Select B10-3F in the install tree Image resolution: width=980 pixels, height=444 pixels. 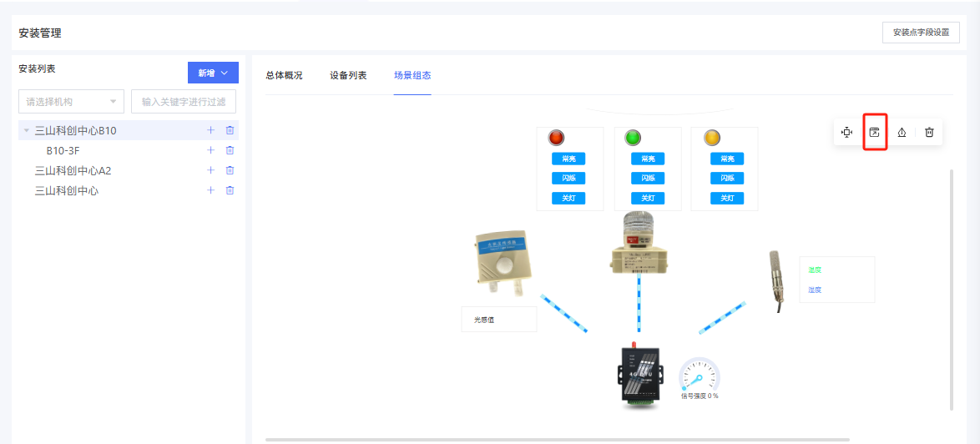click(x=63, y=150)
